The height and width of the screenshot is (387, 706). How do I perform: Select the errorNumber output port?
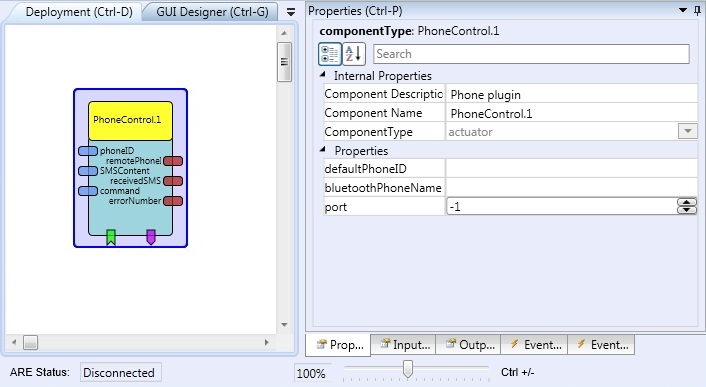click(x=173, y=201)
